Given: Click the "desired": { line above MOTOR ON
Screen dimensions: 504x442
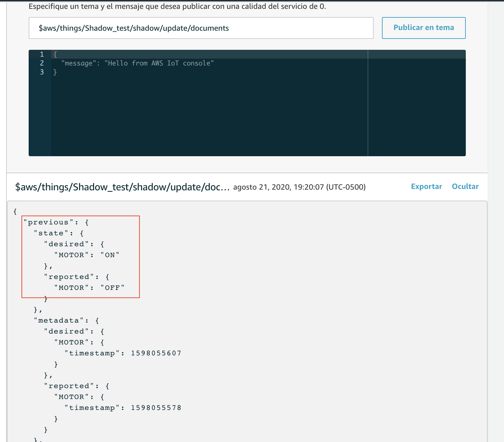Looking at the screenshot, I should (x=74, y=244).
